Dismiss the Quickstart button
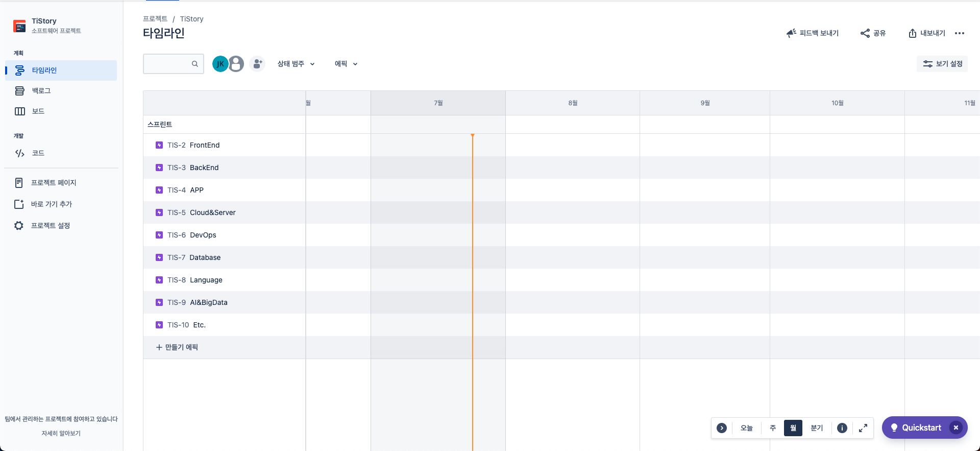The height and width of the screenshot is (451, 980). (956, 428)
